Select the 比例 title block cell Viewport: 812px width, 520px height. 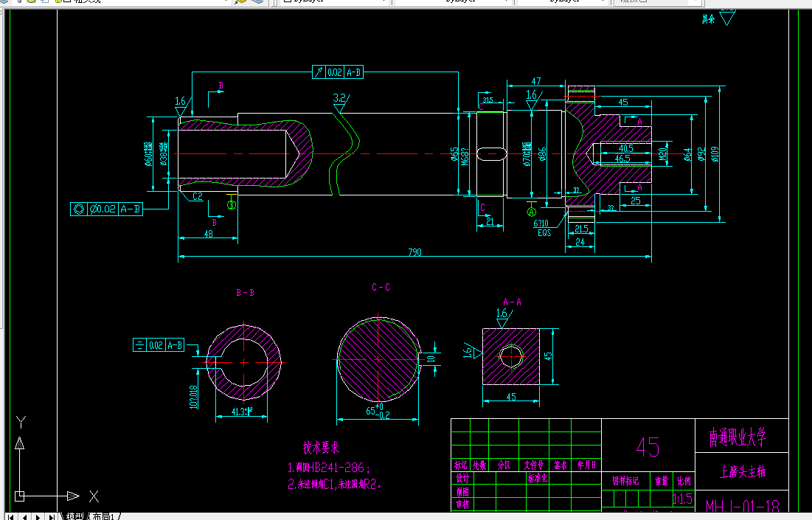pyautogui.click(x=684, y=481)
